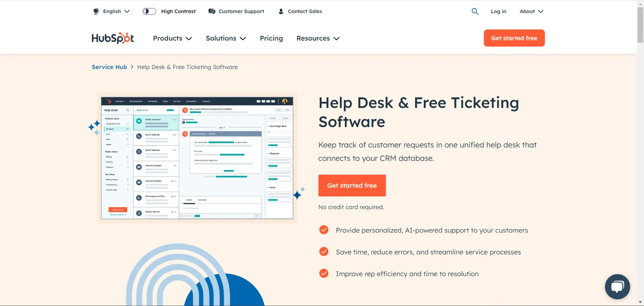Click 'Provide personalized, AI-powered support' text
The image size is (644, 306).
pos(432,231)
